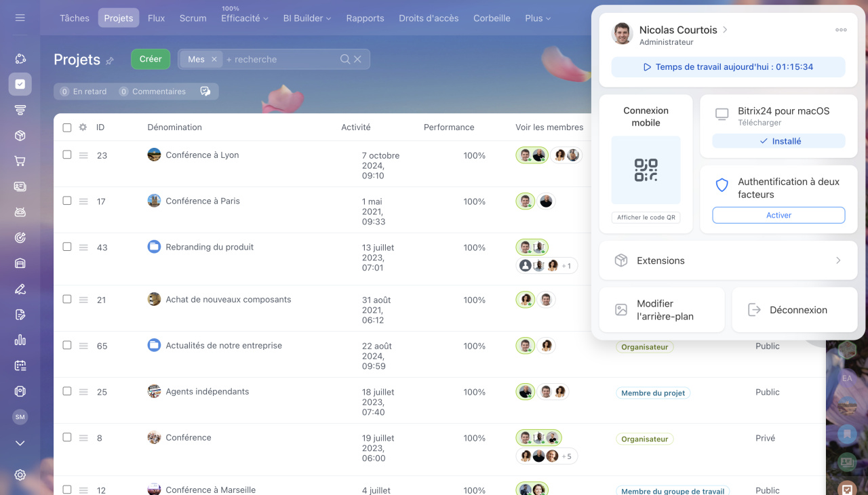Click the Déconnexion button
This screenshot has height=495, width=868.
(795, 310)
